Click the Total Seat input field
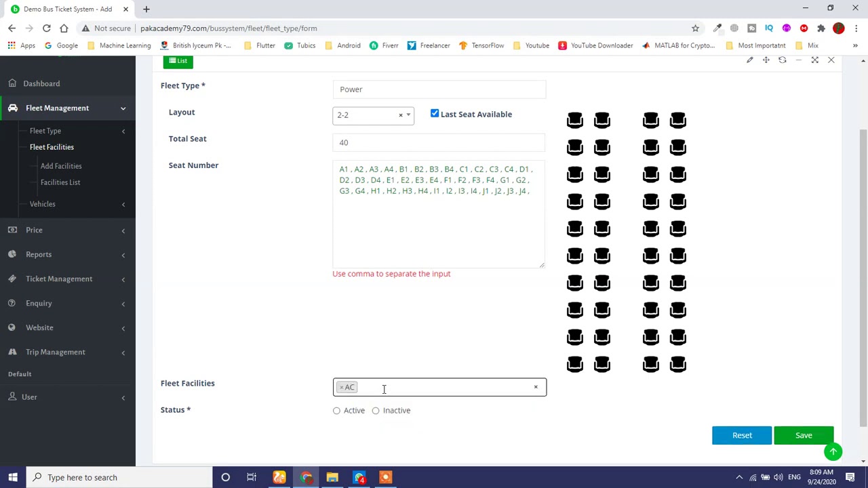This screenshot has width=868, height=488. (439, 142)
